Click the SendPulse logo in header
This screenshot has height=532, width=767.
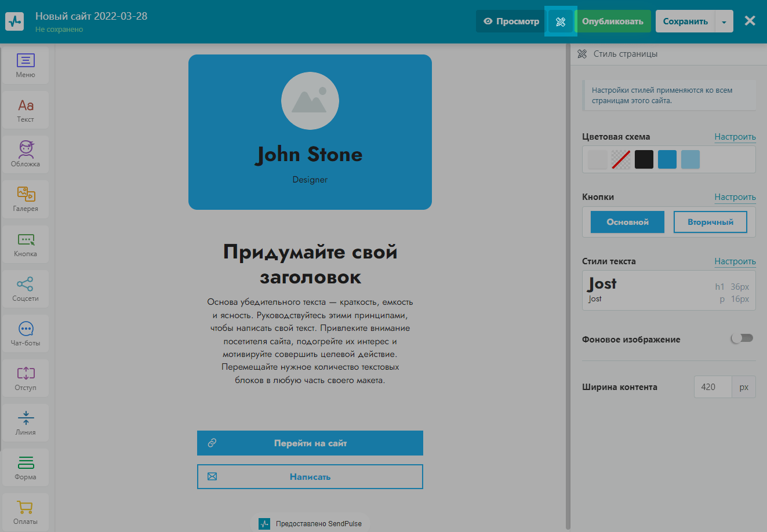14,21
